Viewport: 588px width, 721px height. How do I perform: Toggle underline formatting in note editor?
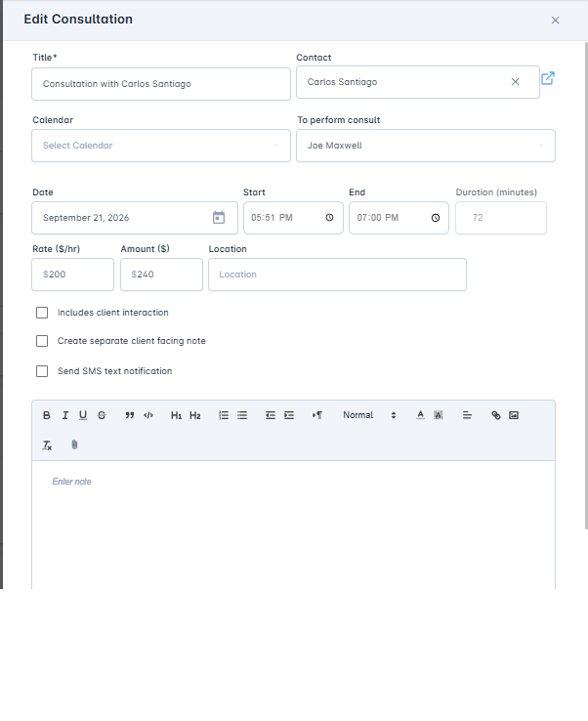83,415
